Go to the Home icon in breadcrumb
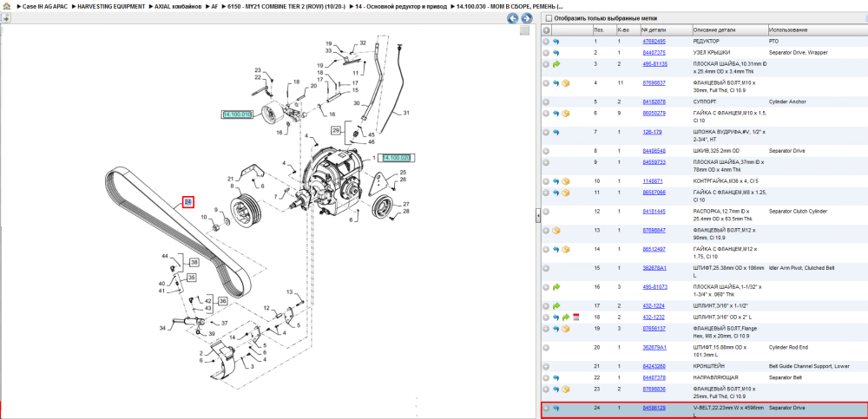 (x=7, y=7)
